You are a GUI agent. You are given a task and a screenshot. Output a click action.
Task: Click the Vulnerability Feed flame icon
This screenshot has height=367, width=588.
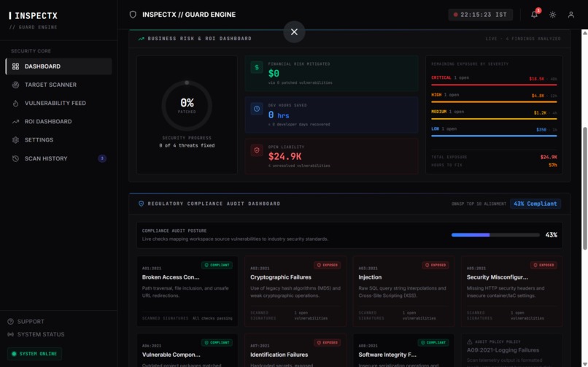click(15, 103)
